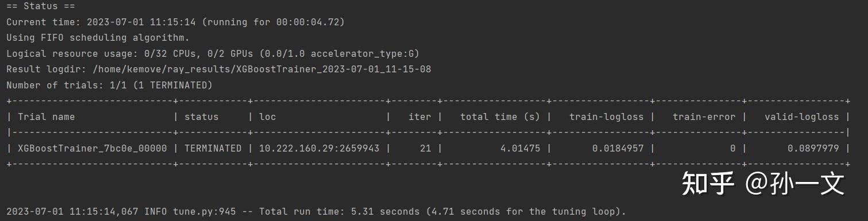Select the Trial name column header
The height and width of the screenshot is (221, 868).
(x=46, y=117)
